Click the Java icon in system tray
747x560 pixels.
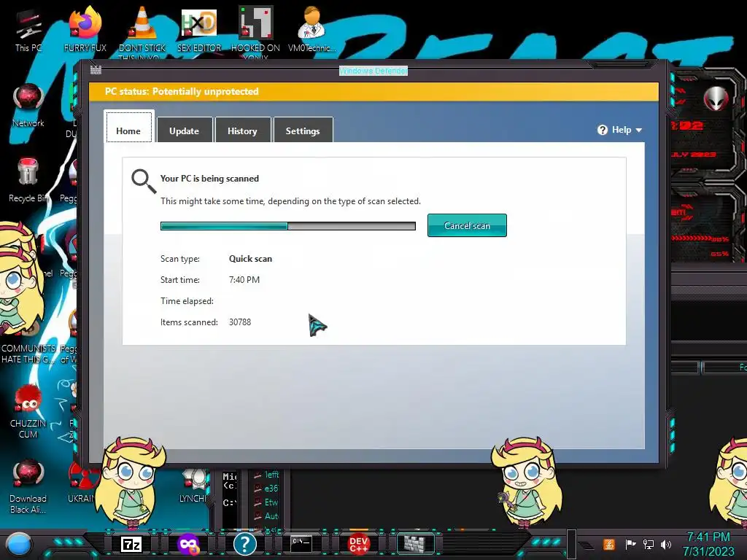(x=609, y=544)
